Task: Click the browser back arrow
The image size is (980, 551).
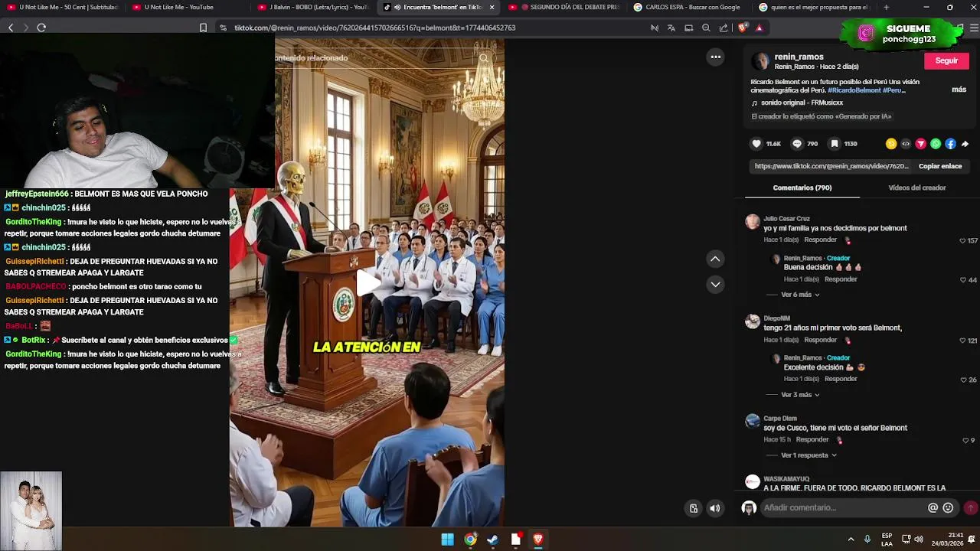Action: (x=11, y=28)
